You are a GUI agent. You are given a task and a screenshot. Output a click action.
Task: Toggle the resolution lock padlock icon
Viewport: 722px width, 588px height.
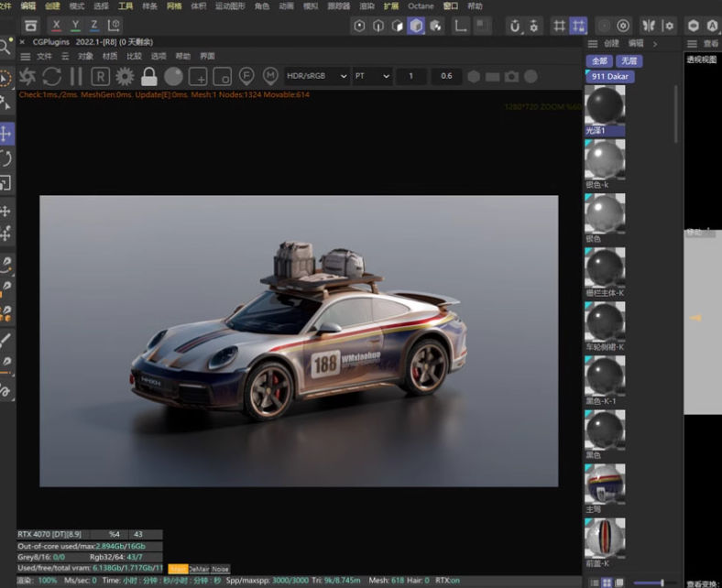click(x=148, y=76)
